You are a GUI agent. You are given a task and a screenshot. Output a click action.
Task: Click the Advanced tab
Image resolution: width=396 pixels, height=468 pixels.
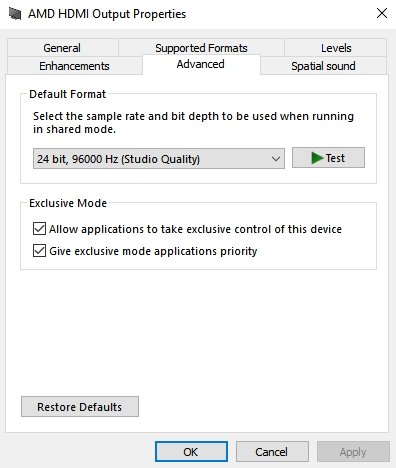pos(201,64)
